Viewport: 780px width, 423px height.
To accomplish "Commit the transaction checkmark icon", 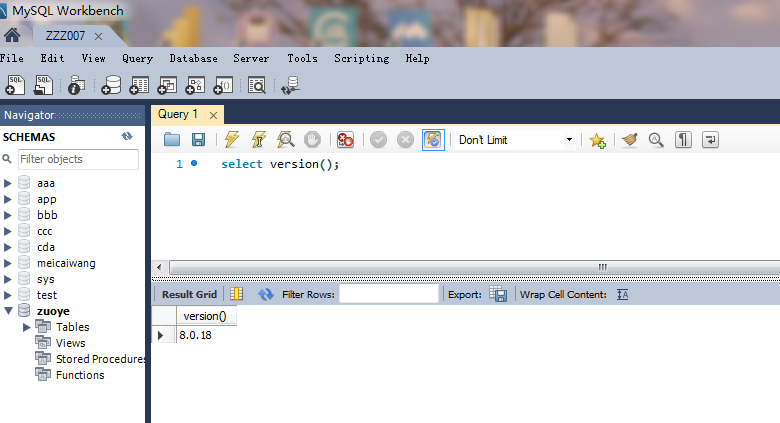I will click(378, 140).
